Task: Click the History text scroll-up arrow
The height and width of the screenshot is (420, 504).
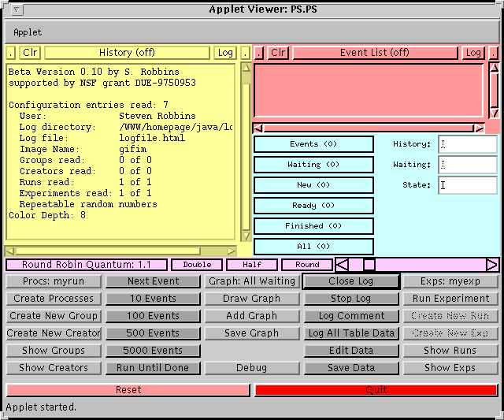Action: 246,68
